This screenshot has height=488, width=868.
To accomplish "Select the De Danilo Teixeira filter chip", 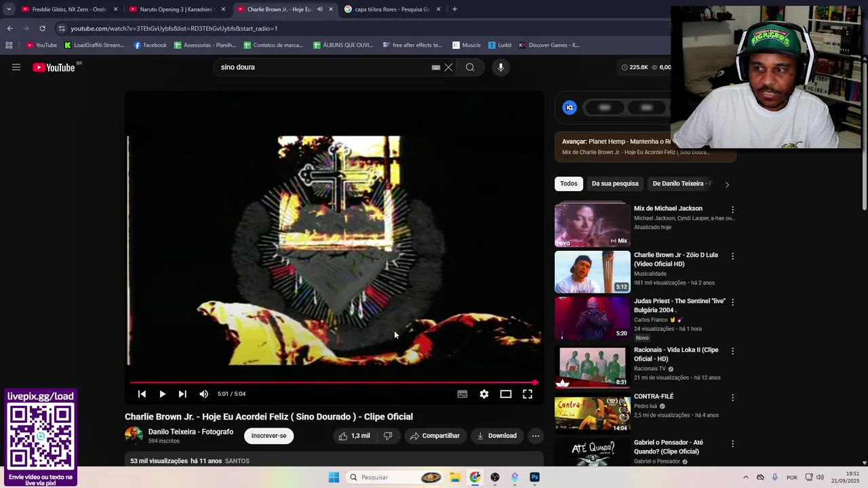I will click(681, 184).
